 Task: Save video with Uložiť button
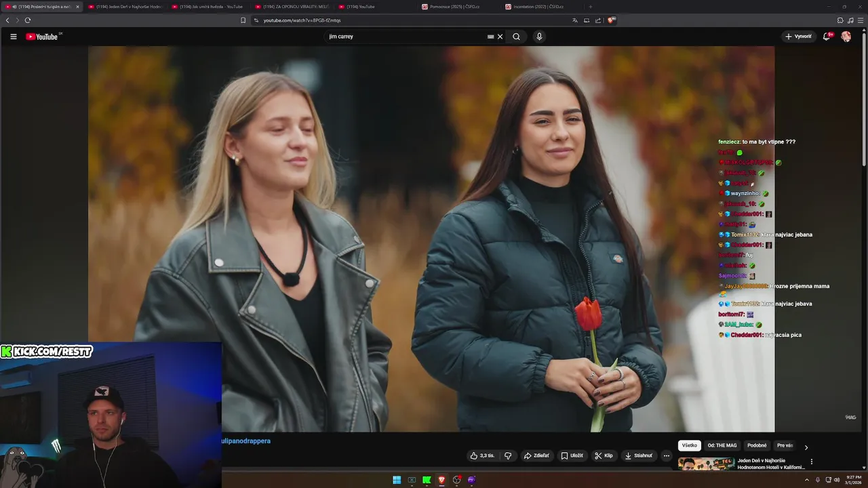572,455
